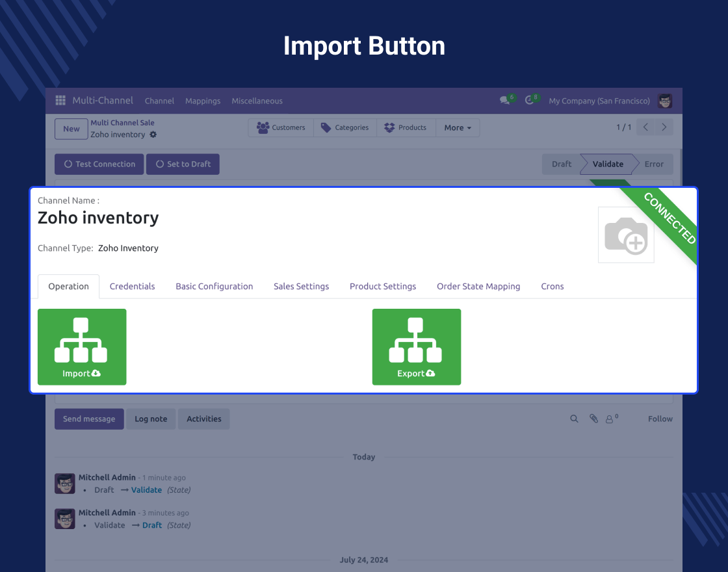728x572 pixels.
Task: Switch to the Credentials tab
Action: coord(133,287)
